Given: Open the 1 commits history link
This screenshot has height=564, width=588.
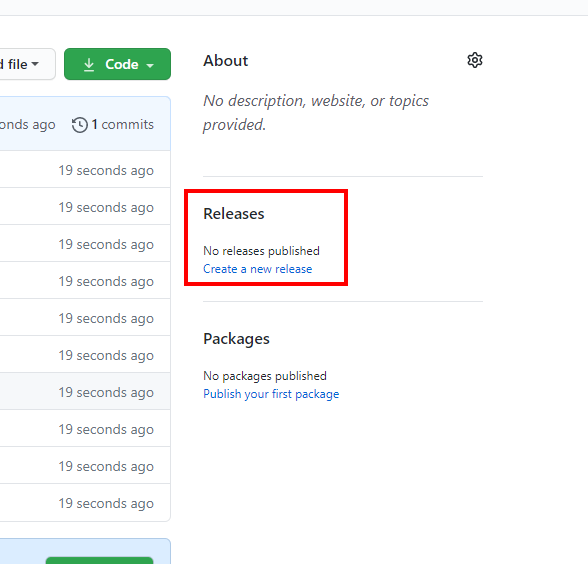Looking at the screenshot, I should tap(113, 125).
